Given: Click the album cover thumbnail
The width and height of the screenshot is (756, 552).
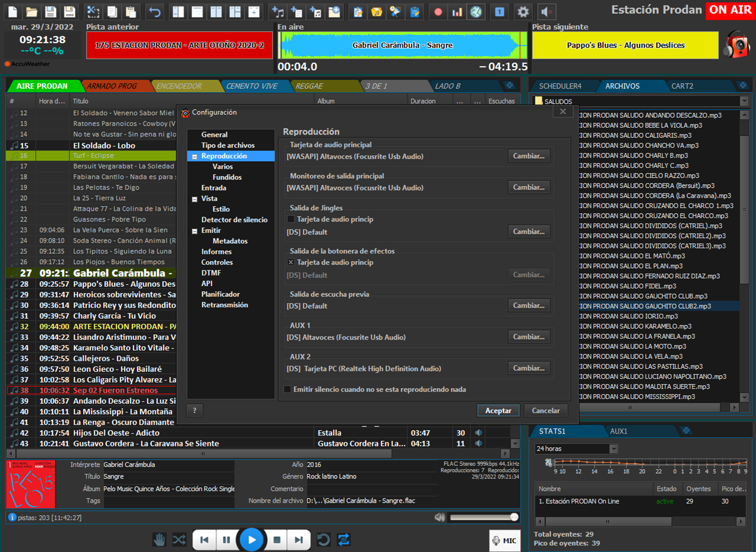Looking at the screenshot, I should coord(31,484).
